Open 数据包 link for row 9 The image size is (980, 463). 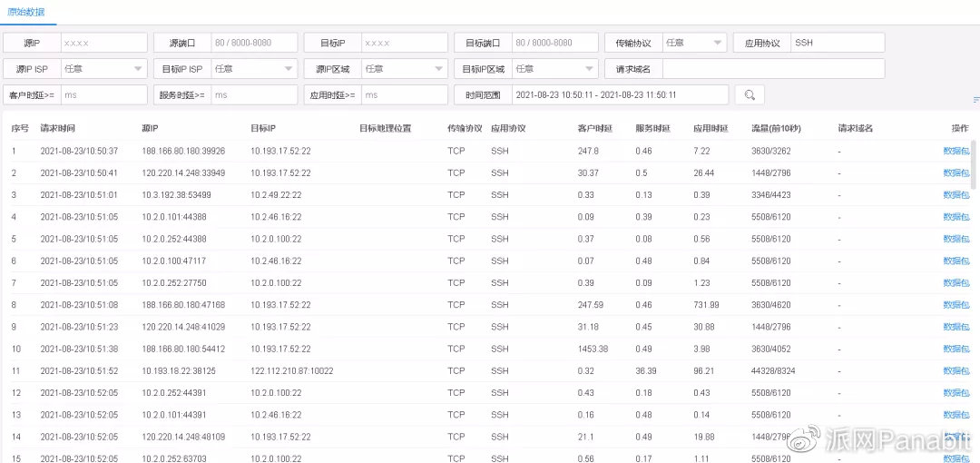(956, 327)
